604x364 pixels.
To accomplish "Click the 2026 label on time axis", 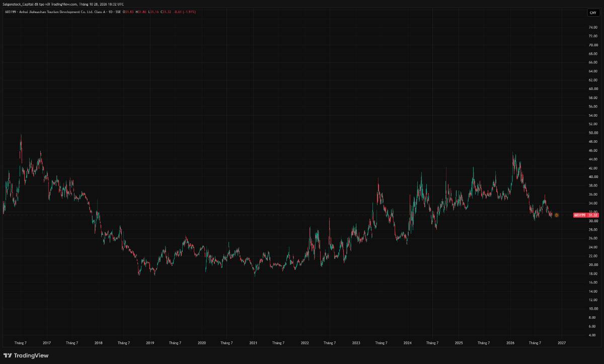I will click(510, 343).
